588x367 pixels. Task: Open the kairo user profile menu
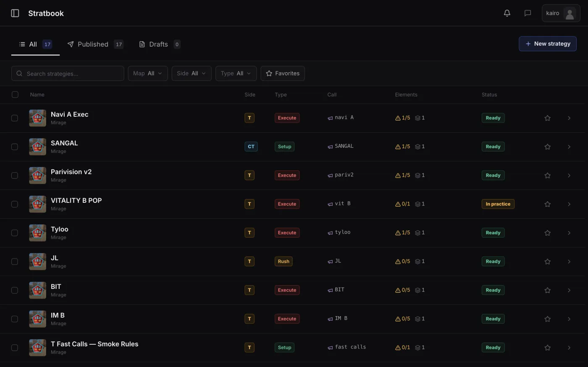click(561, 13)
